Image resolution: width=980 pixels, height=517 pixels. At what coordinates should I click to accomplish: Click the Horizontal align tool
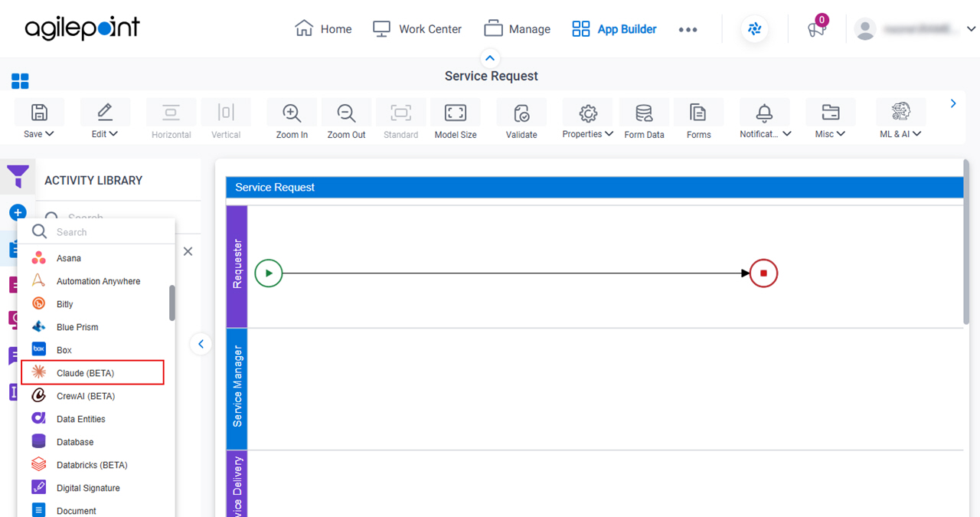(x=171, y=113)
